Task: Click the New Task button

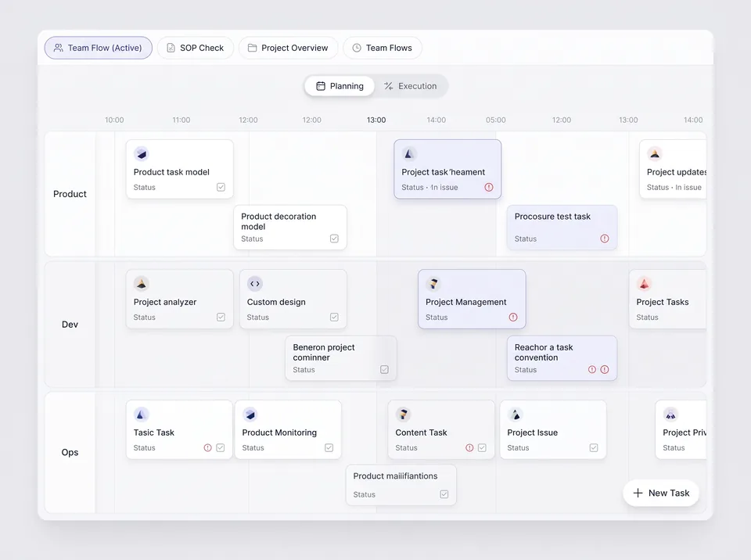Action: coord(661,493)
